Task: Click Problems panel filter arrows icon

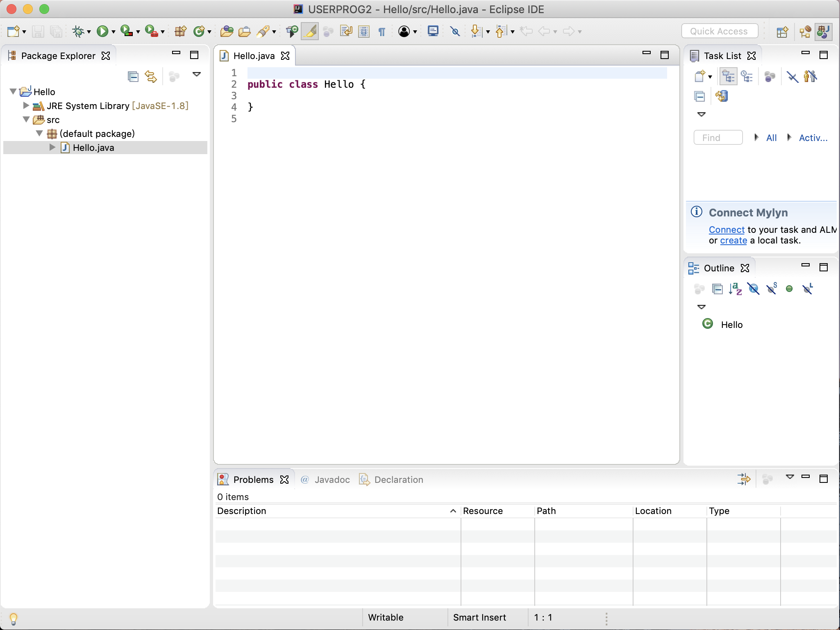Action: [744, 479]
